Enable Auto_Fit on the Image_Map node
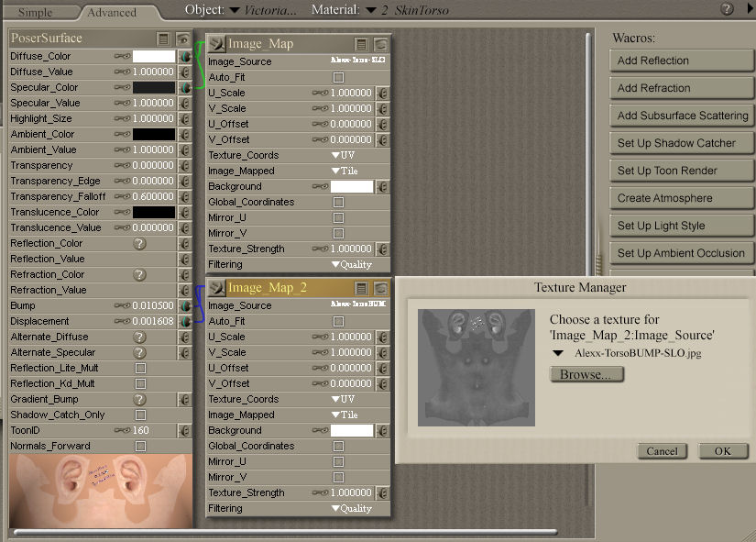Viewport: 756px width, 542px height. [338, 78]
